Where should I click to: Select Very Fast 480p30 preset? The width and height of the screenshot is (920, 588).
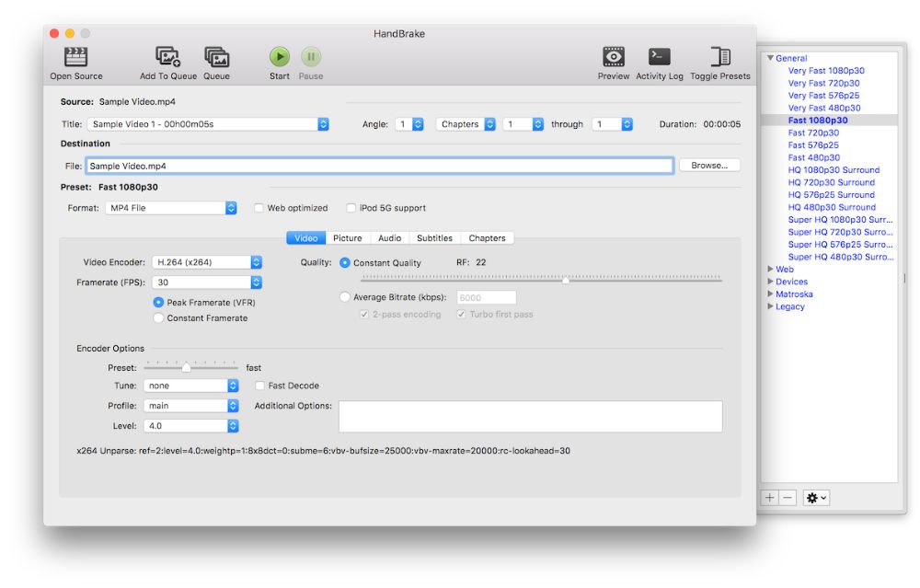tap(824, 108)
